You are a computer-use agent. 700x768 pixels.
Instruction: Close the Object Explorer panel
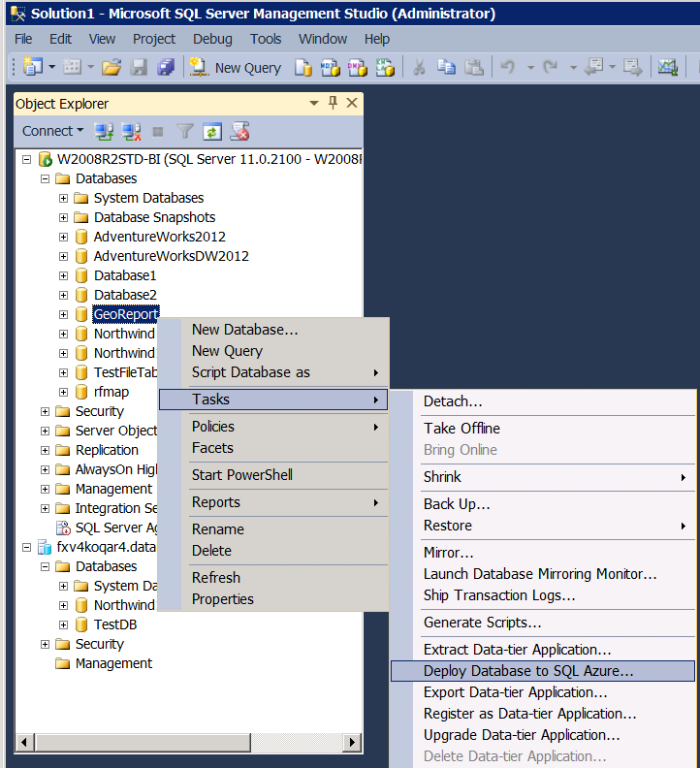click(x=352, y=103)
